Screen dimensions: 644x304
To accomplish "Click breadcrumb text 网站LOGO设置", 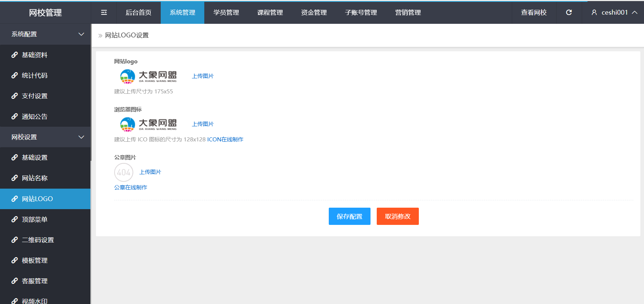I will (x=127, y=36).
